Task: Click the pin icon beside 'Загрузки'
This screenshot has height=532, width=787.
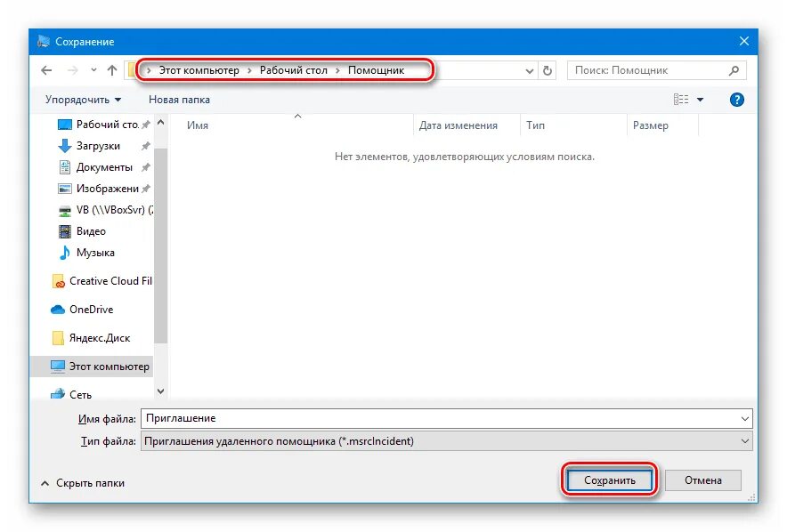Action: [x=145, y=146]
